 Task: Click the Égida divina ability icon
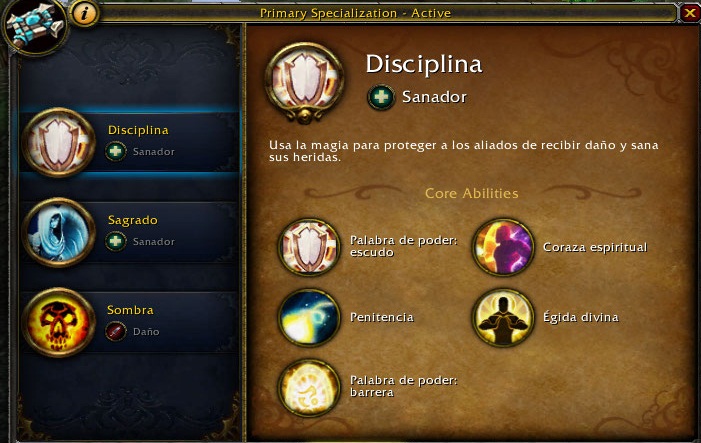coord(503,317)
